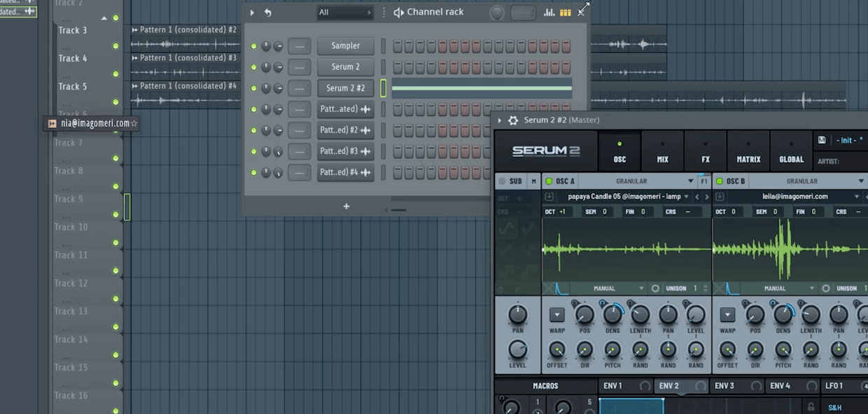Save the Serum 2 preset via disk icon
868x414 pixels.
(822, 139)
